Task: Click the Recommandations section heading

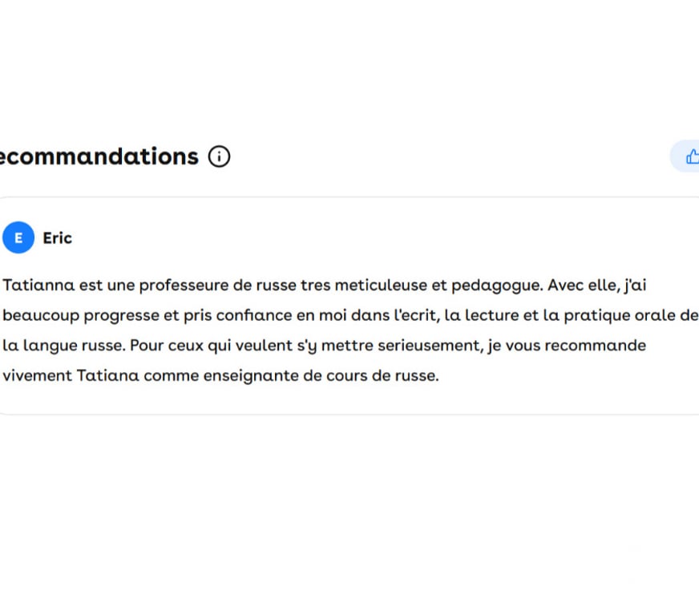Action: pyautogui.click(x=98, y=156)
